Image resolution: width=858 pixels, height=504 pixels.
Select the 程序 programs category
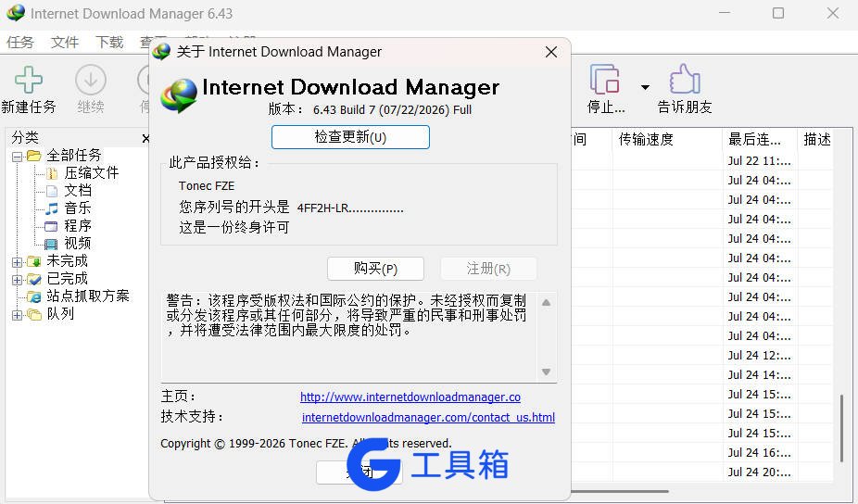tap(77, 225)
